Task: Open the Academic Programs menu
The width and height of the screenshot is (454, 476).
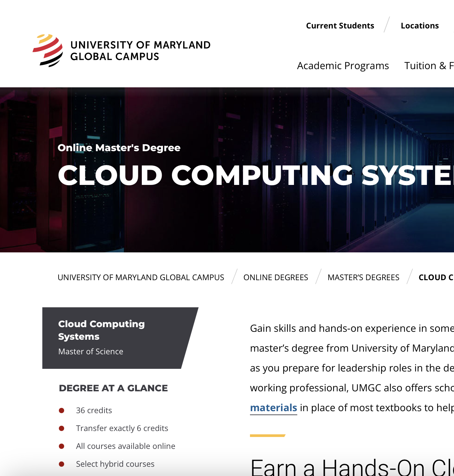Action: (x=343, y=65)
